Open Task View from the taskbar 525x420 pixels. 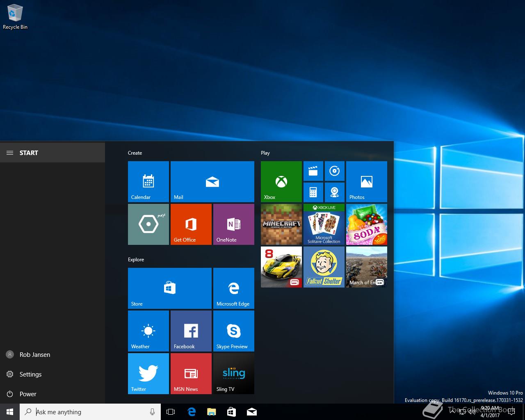tap(171, 412)
